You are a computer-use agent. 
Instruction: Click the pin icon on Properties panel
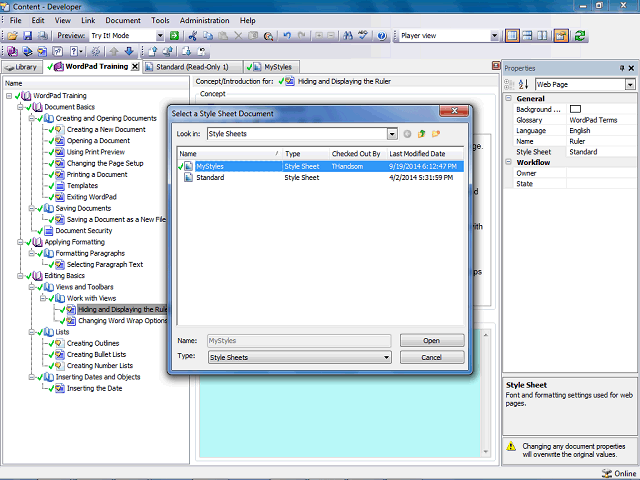[622, 68]
